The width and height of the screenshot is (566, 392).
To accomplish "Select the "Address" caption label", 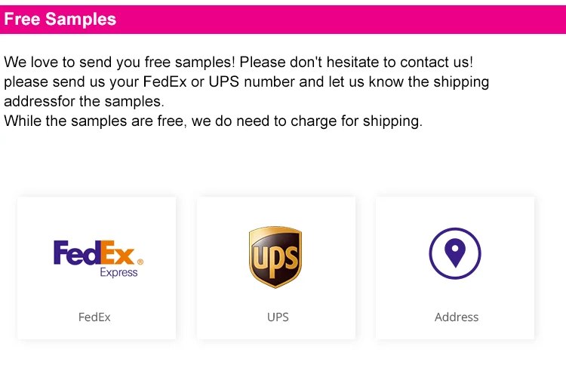I will click(457, 317).
